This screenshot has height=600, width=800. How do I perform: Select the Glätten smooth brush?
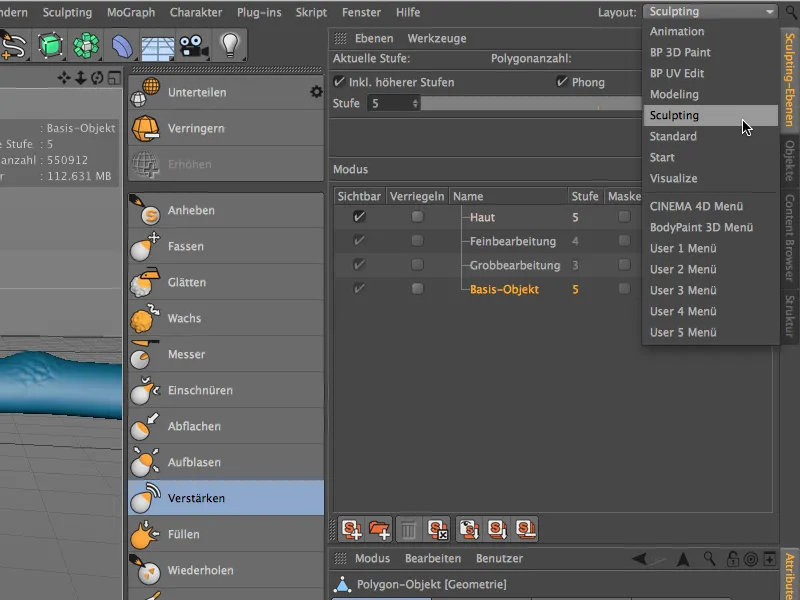click(x=226, y=282)
